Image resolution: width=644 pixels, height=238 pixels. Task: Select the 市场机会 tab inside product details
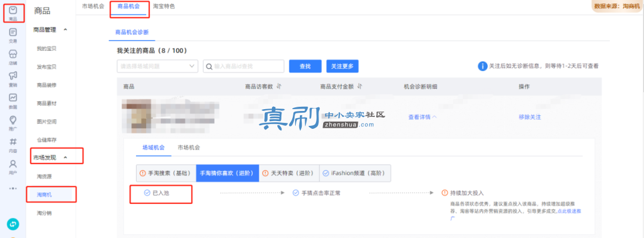point(188,147)
